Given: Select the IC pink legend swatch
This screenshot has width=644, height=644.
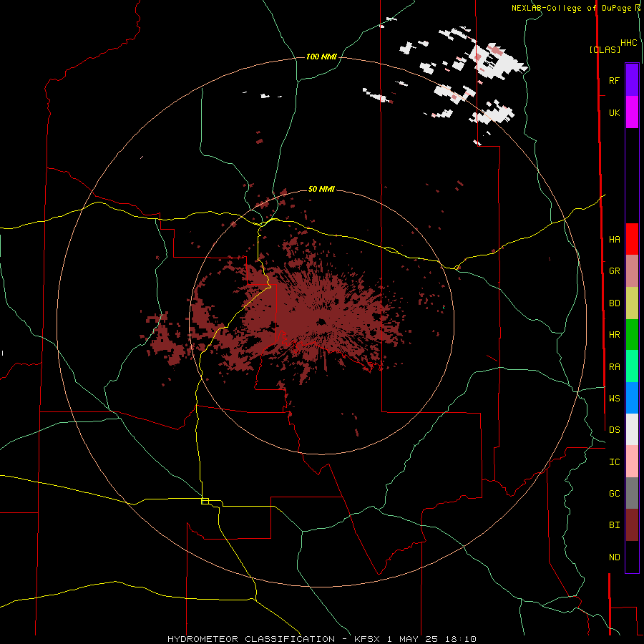Looking at the screenshot, I should [632, 462].
